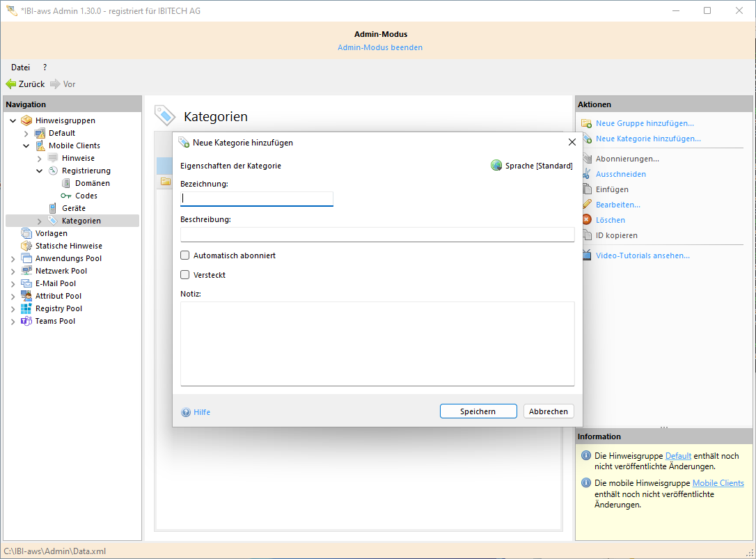Click the Teams Pool icon in navigation
The image size is (756, 559).
click(x=26, y=321)
